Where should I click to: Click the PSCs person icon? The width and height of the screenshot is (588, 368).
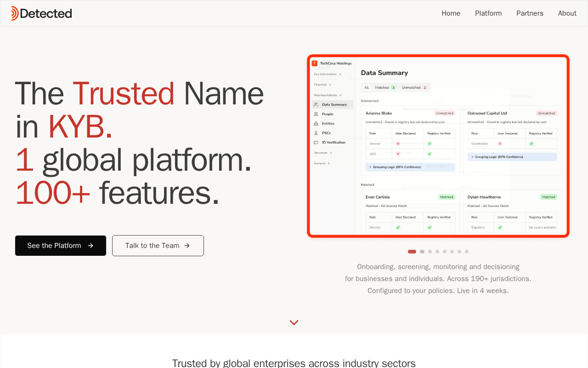tap(316, 133)
